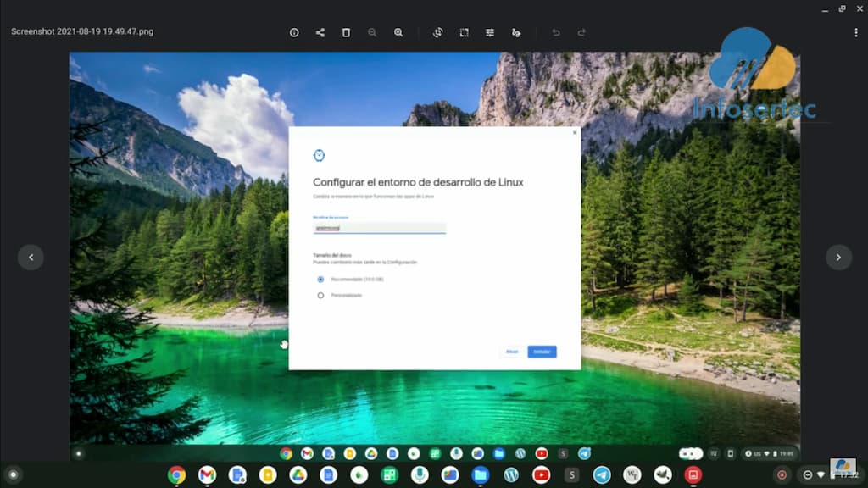The height and width of the screenshot is (488, 868).
Task: Open Google Chrome from the shelf
Action: pyautogui.click(x=176, y=475)
